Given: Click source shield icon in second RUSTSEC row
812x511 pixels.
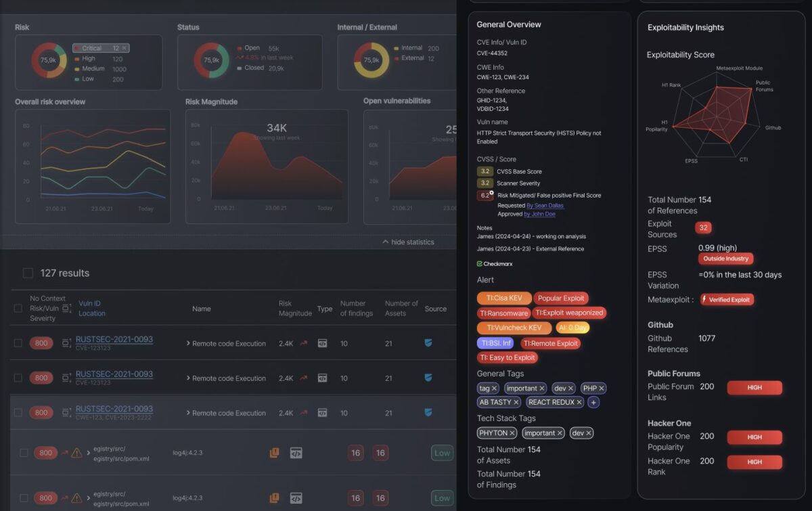Looking at the screenshot, I should 428,378.
